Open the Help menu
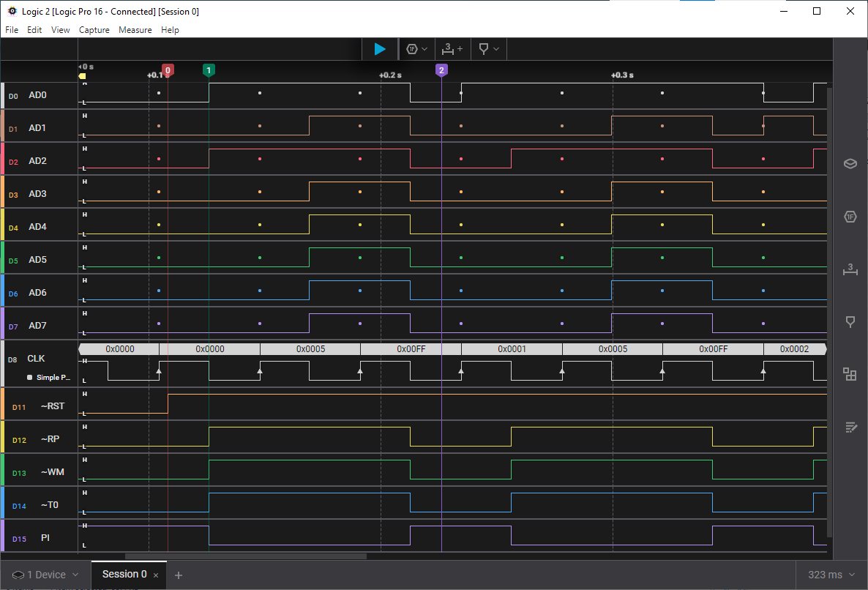 [x=170, y=30]
